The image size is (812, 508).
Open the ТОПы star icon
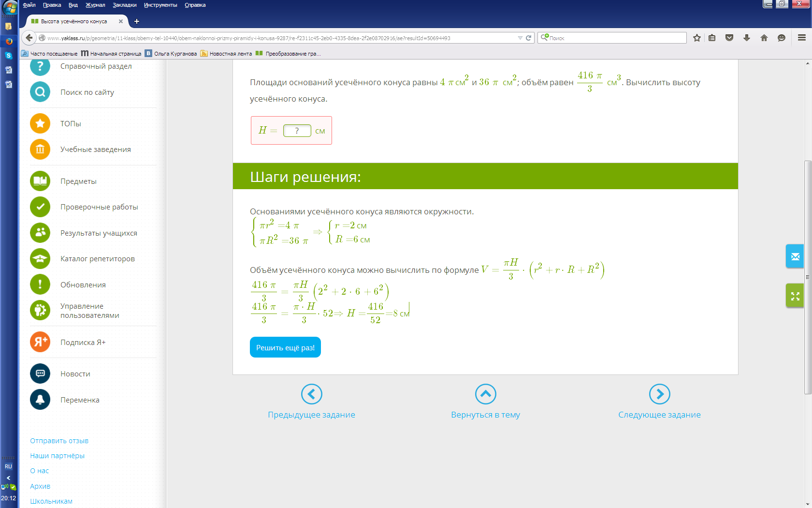click(40, 123)
